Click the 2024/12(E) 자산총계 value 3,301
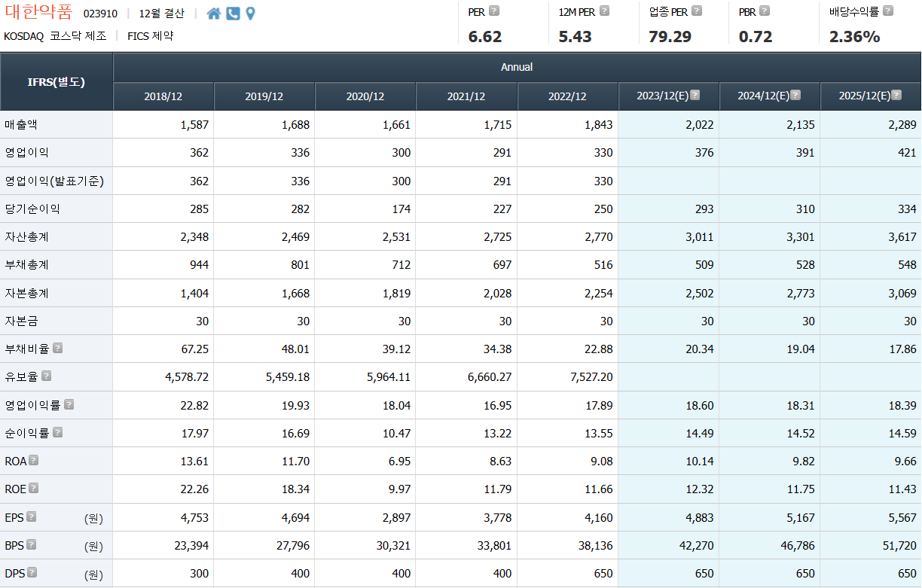 click(801, 236)
